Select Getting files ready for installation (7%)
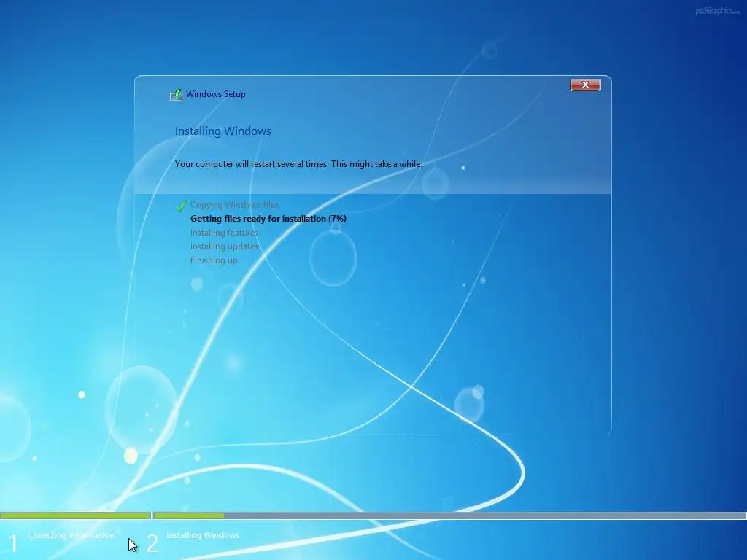Image resolution: width=747 pixels, height=560 pixels. (268, 219)
